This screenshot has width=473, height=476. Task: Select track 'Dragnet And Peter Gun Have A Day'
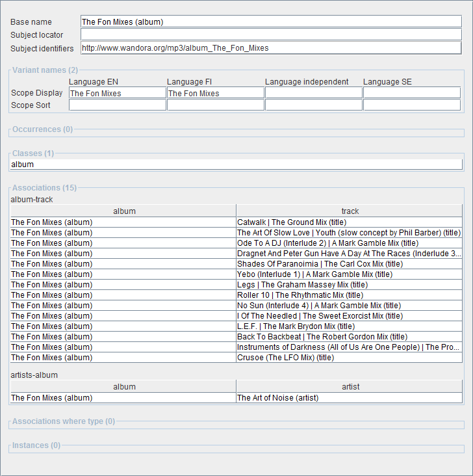pos(349,254)
